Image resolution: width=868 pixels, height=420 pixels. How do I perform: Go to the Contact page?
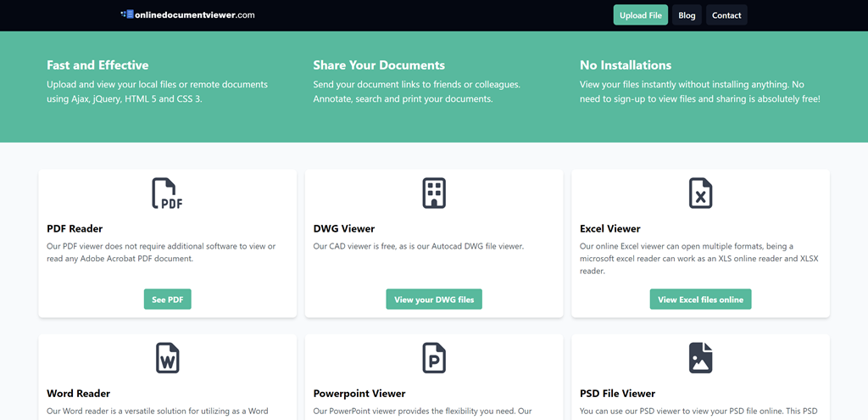pyautogui.click(x=726, y=15)
